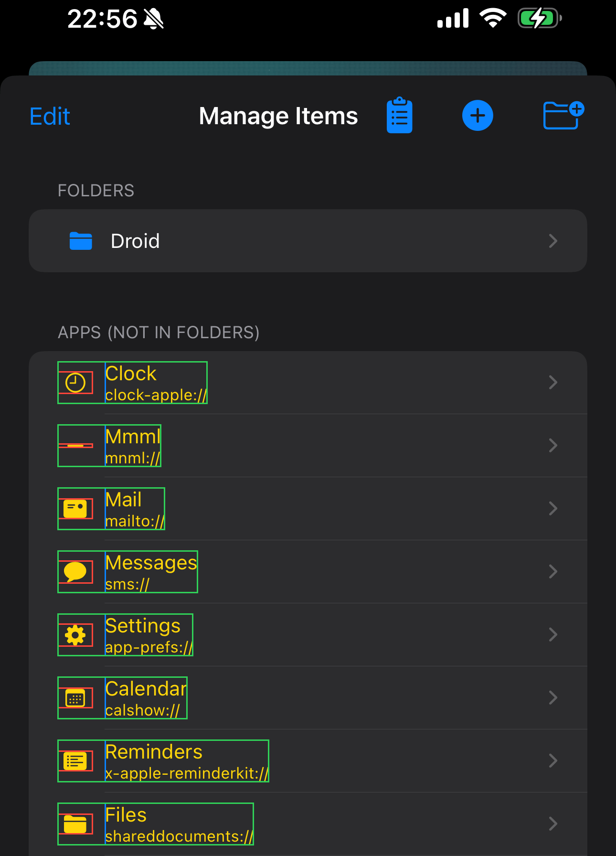The width and height of the screenshot is (616, 856).
Task: Expand the Settings row chevron
Action: tap(552, 634)
